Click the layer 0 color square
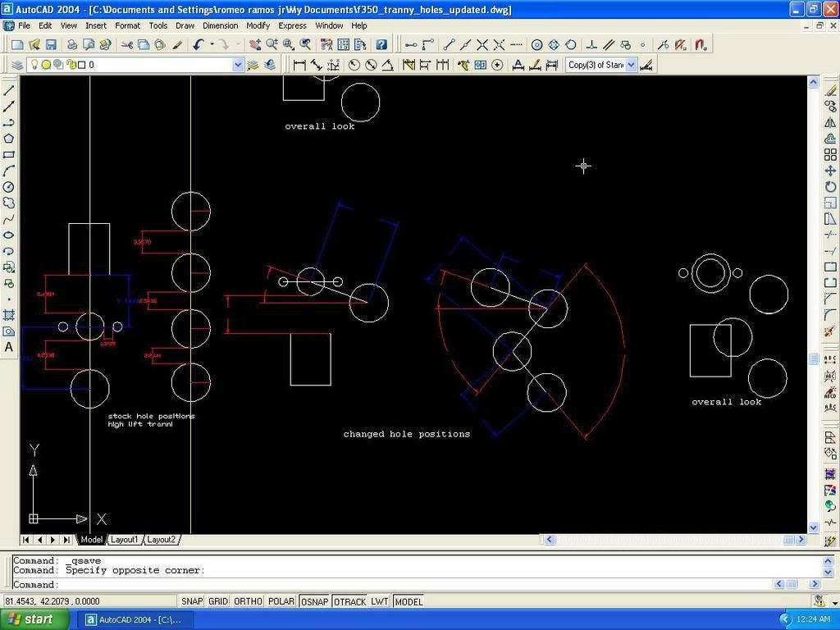 [x=82, y=65]
